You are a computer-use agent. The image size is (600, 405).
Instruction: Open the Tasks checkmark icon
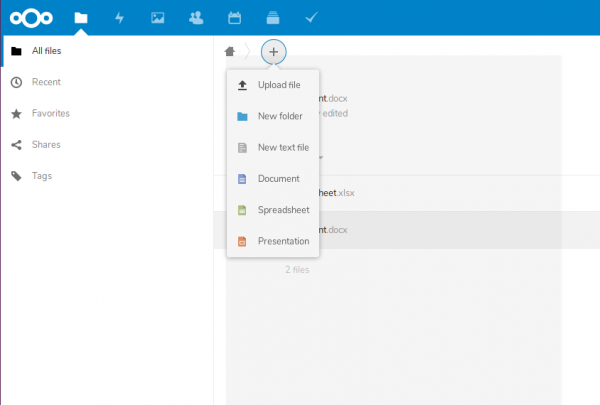(x=311, y=17)
